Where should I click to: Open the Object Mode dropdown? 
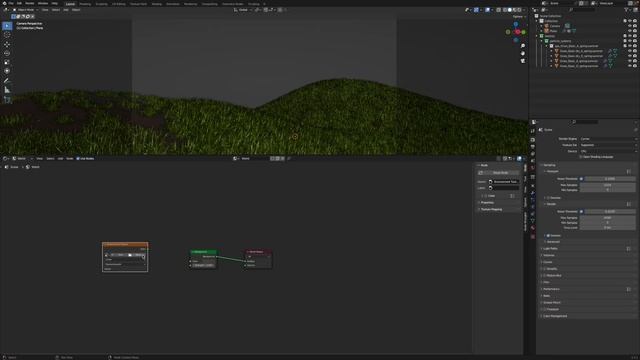point(25,10)
